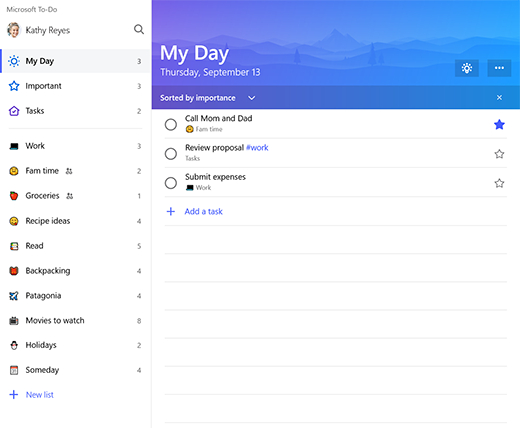
Task: Complete the Call Mom and Dad task circle
Action: 171,125
